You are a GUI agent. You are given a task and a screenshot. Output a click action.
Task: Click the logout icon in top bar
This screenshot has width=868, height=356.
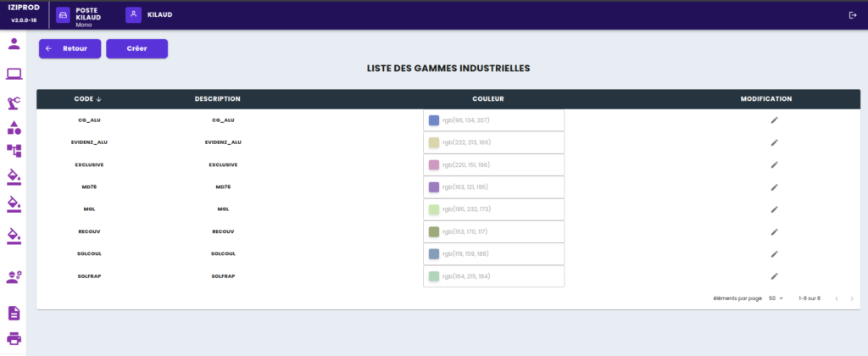point(853,15)
